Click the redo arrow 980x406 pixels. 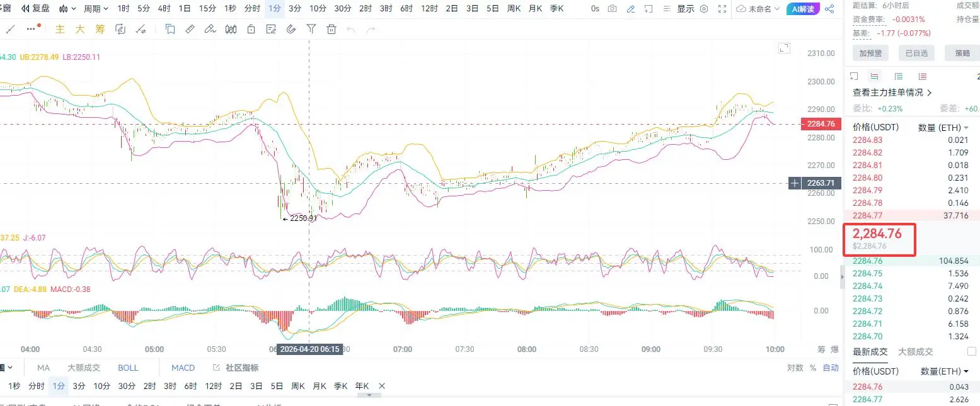[x=371, y=29]
